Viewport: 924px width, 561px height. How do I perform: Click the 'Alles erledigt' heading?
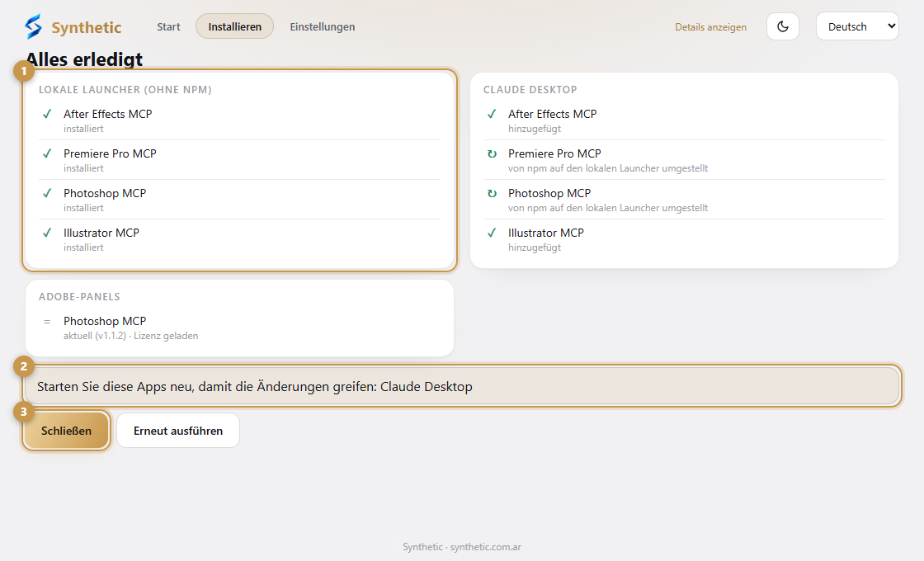point(84,59)
